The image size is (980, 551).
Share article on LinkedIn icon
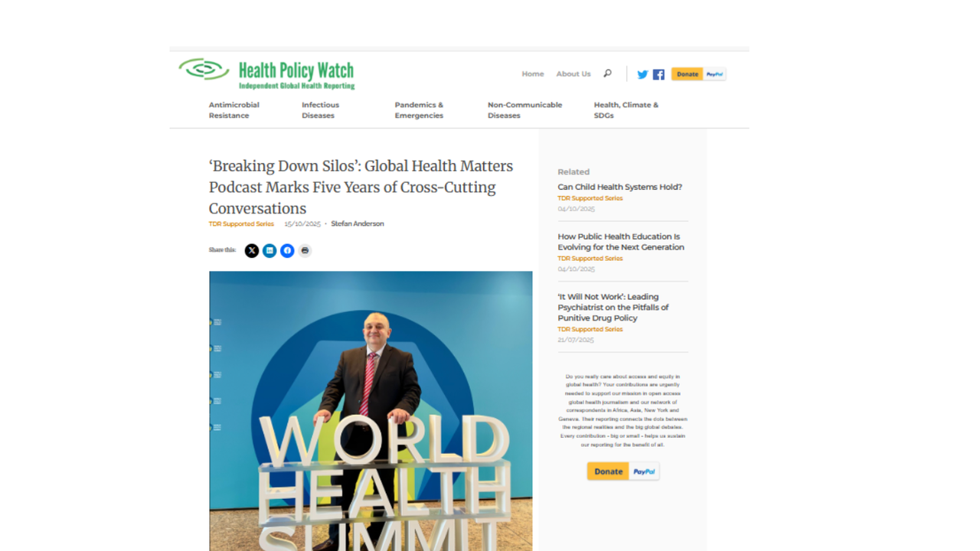click(269, 250)
